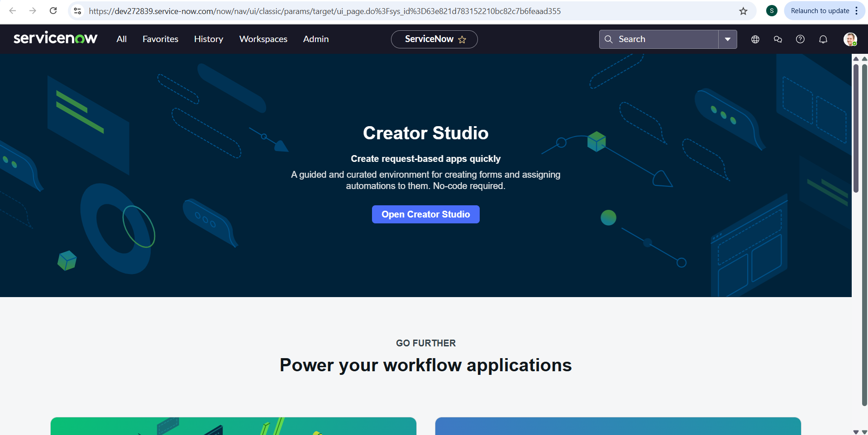Open the user profile avatar menu
Viewport: 868px width, 435px height.
click(x=850, y=39)
